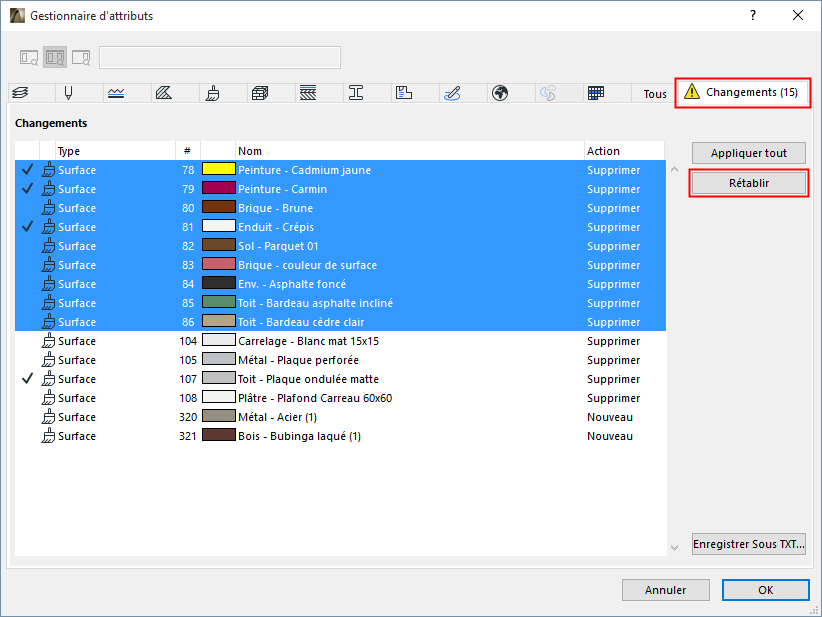Open the Layers attribute tab

point(20,93)
